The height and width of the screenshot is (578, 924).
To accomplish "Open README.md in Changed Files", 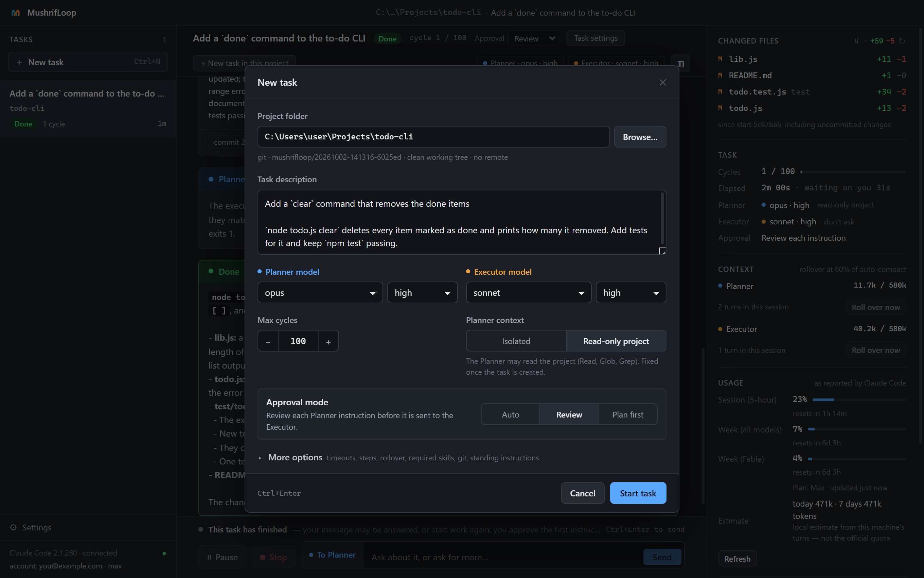I will pyautogui.click(x=812, y=76).
